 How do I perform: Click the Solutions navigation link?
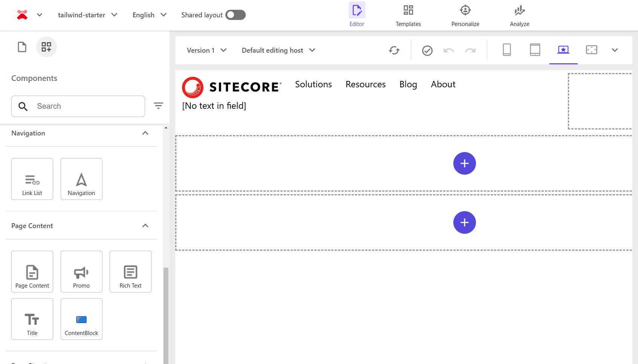[313, 84]
